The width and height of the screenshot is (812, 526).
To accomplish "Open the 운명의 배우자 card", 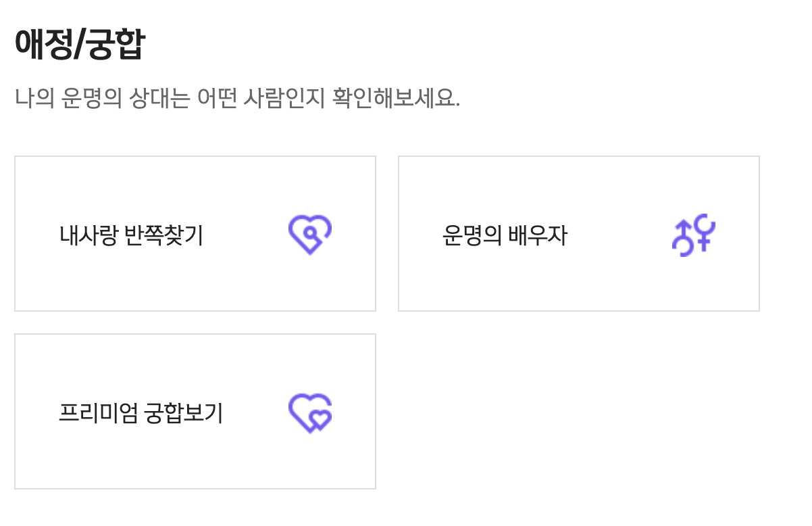I will coord(579,233).
